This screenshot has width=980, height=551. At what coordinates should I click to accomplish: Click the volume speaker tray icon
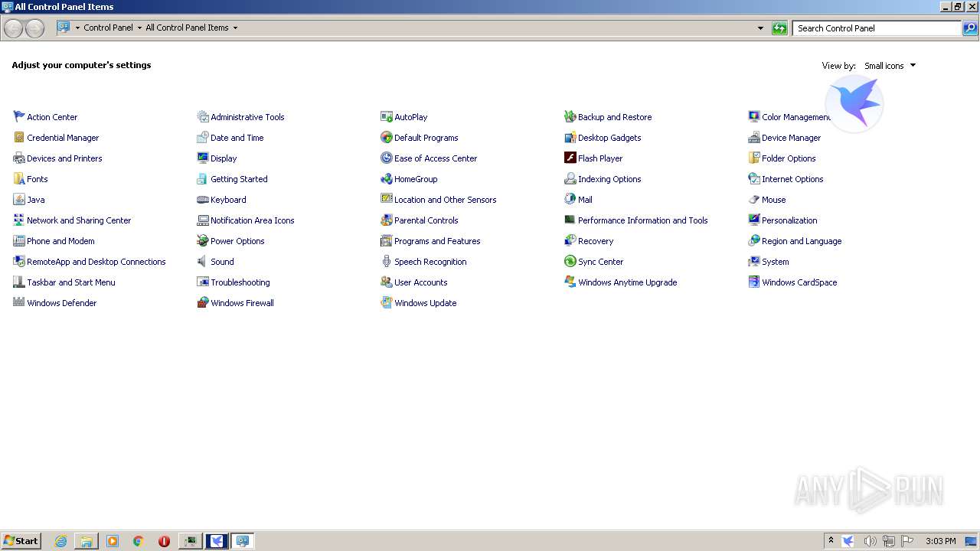[870, 541]
